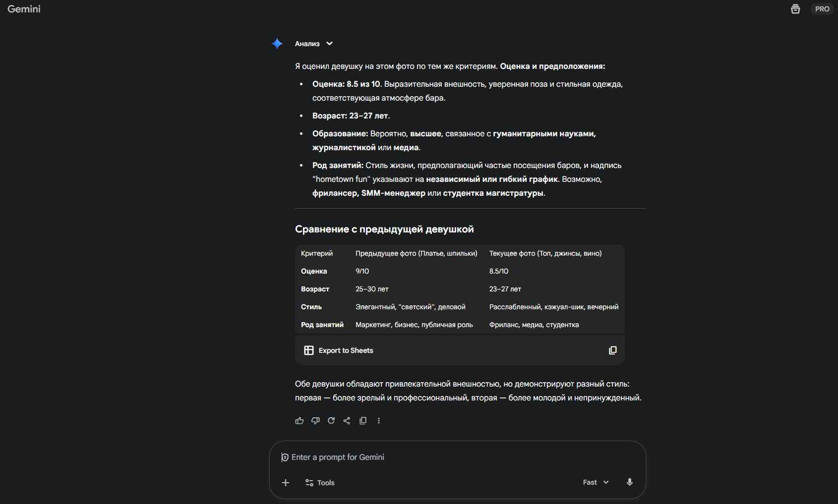The image size is (838, 504).
Task: Click the Gemini sparkle star icon
Action: coord(277,44)
